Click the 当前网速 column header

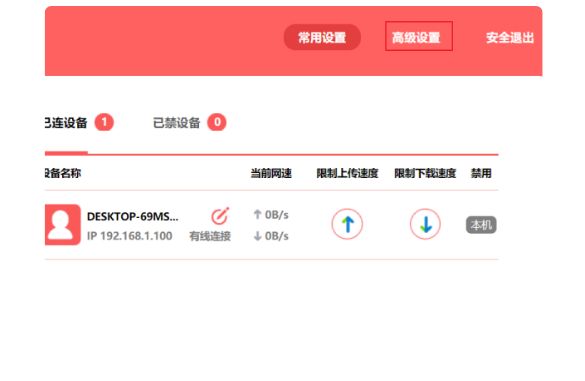tap(271, 173)
